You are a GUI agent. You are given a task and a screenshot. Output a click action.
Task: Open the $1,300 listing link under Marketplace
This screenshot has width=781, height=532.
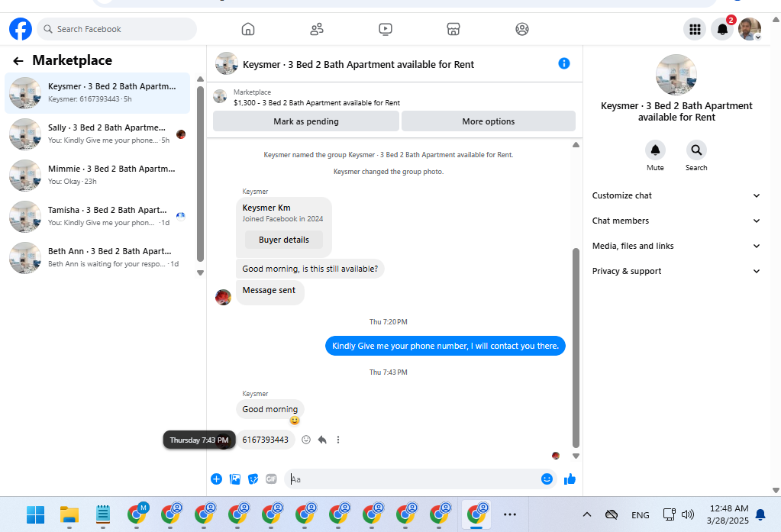click(317, 102)
